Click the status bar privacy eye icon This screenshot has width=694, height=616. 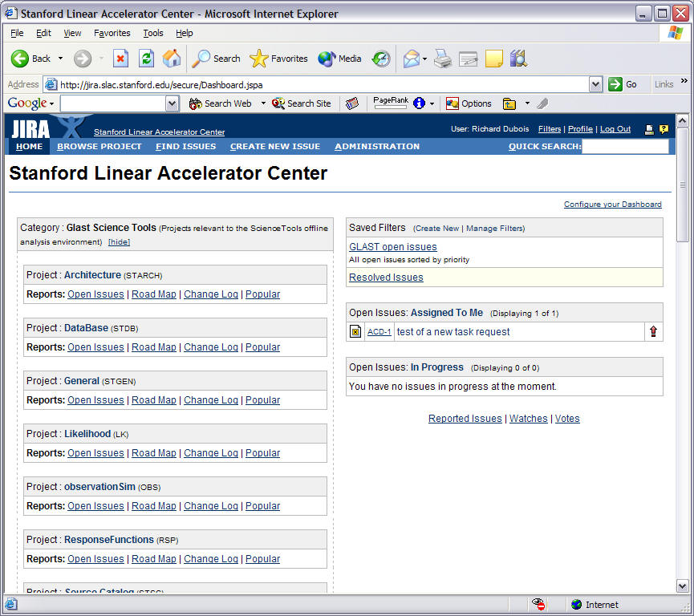click(538, 604)
